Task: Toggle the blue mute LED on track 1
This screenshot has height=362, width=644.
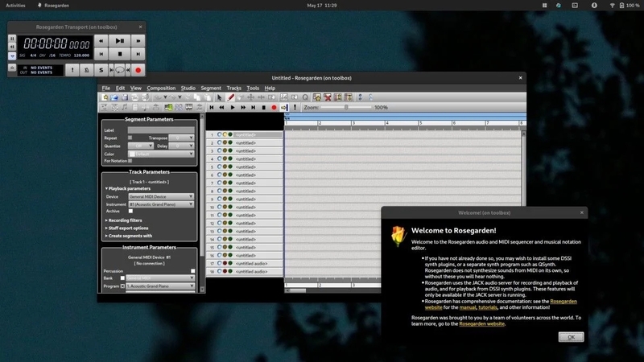Action: click(219, 134)
